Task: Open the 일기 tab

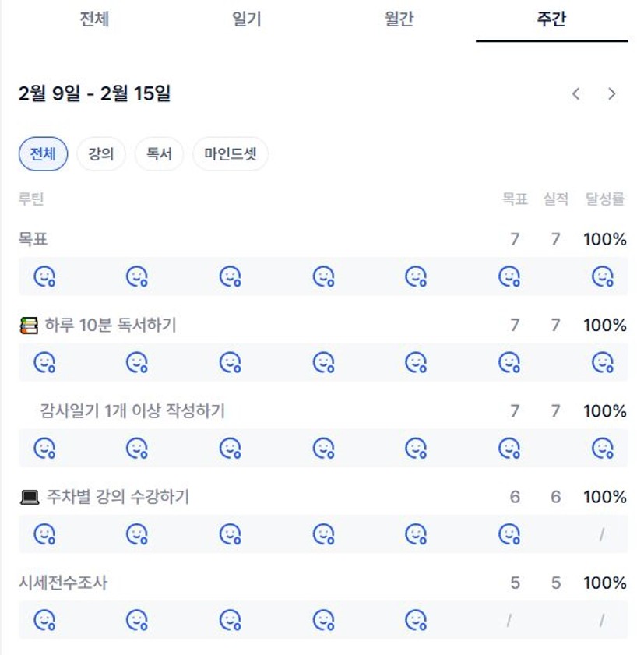Action: (x=246, y=19)
